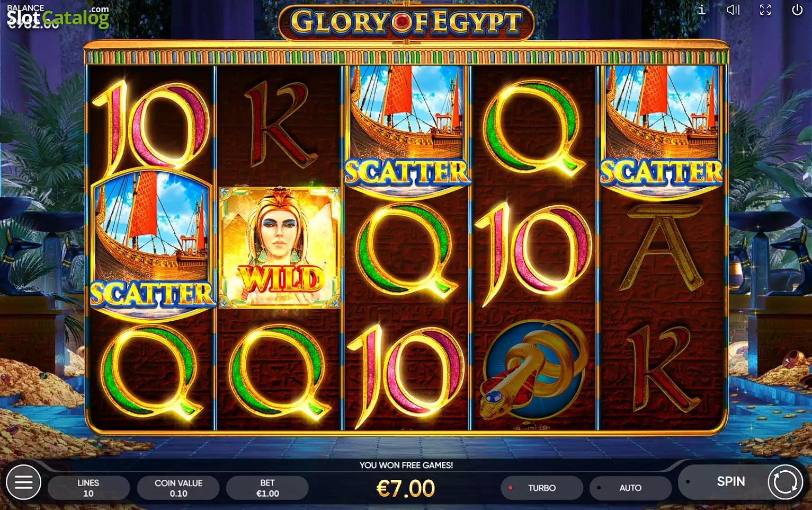Enable TURBO mode
The height and width of the screenshot is (510, 812).
click(541, 488)
